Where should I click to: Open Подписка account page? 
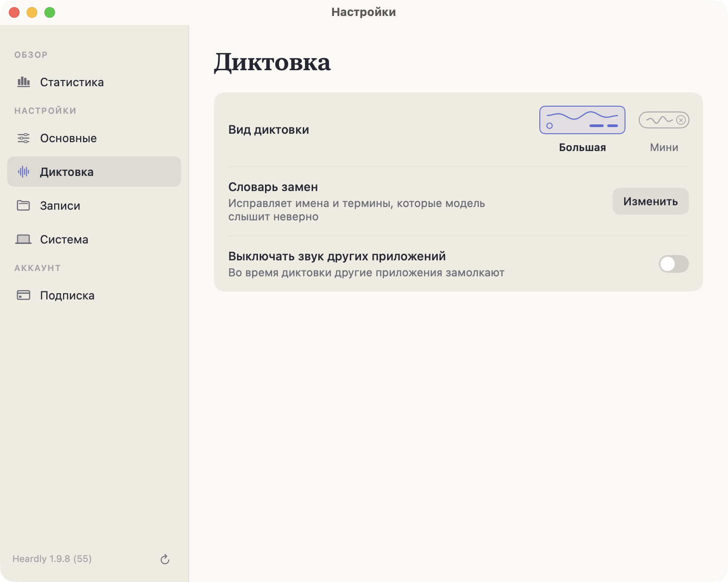(94, 295)
